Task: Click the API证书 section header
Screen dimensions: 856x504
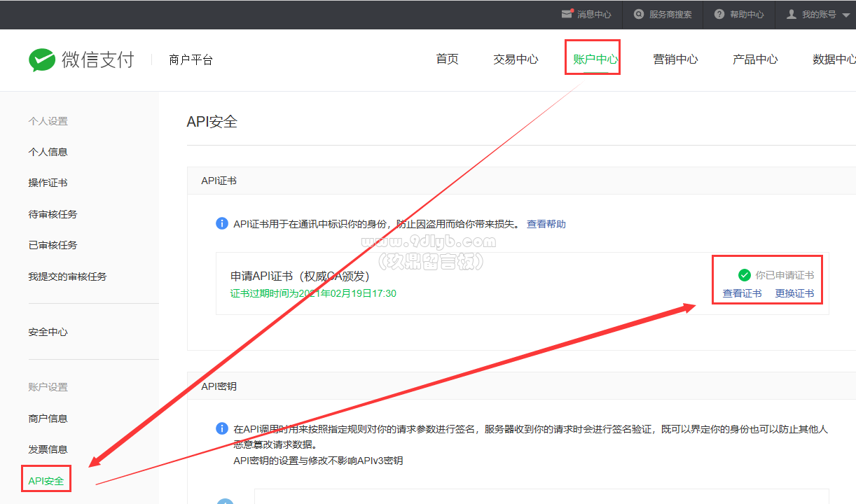Action: 219,181
